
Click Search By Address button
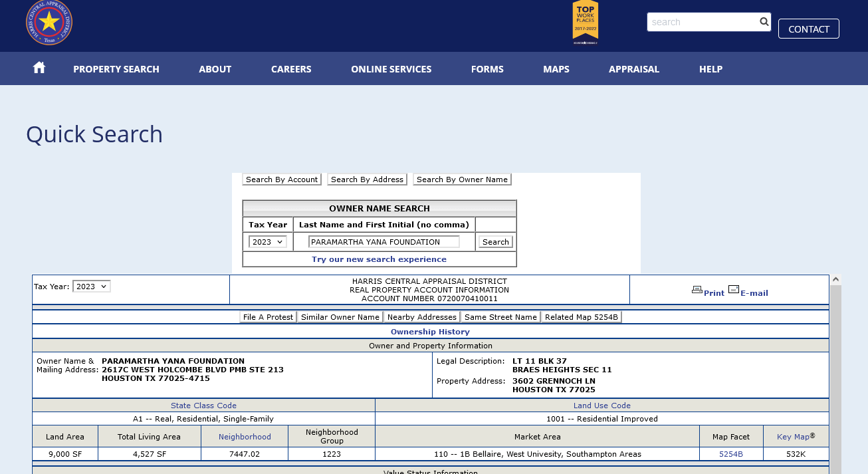pos(367,179)
